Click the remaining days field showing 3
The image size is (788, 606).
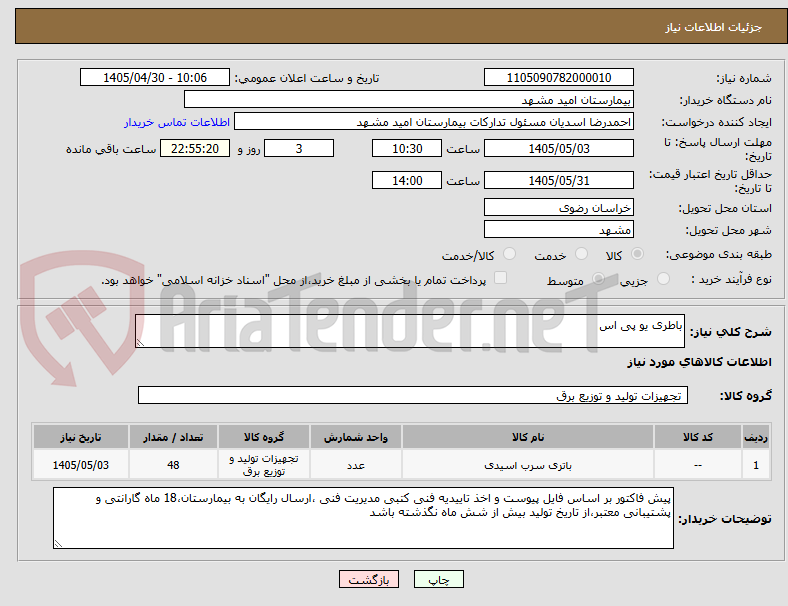click(x=299, y=148)
